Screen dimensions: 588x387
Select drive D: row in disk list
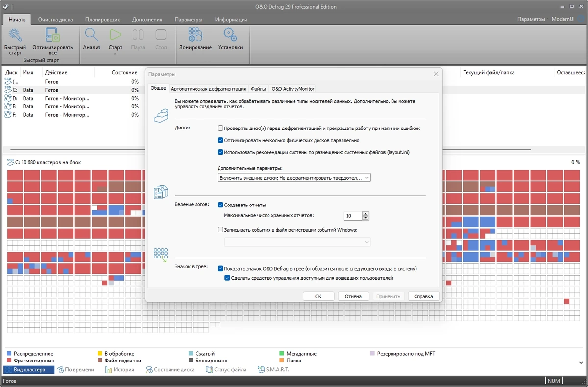pyautogui.click(x=72, y=98)
